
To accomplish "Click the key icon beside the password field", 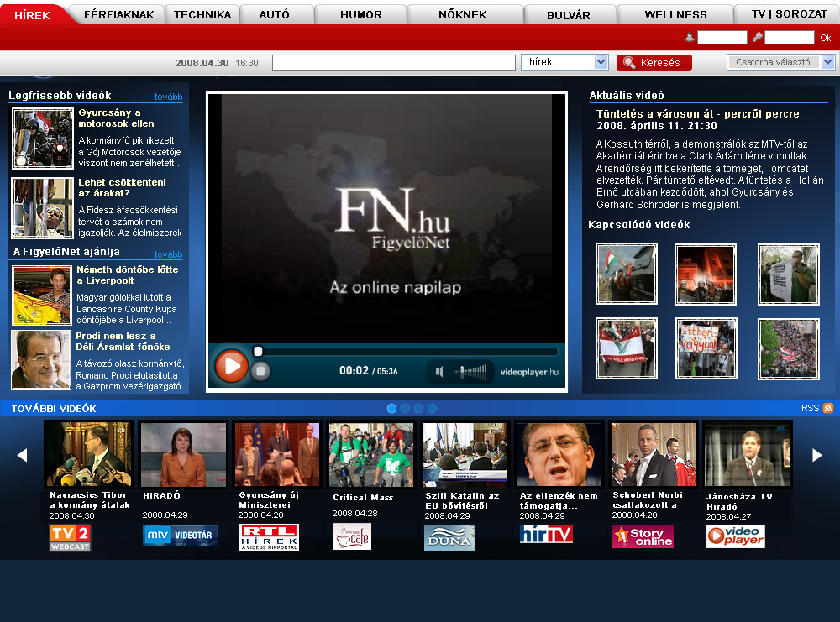I will [x=758, y=37].
